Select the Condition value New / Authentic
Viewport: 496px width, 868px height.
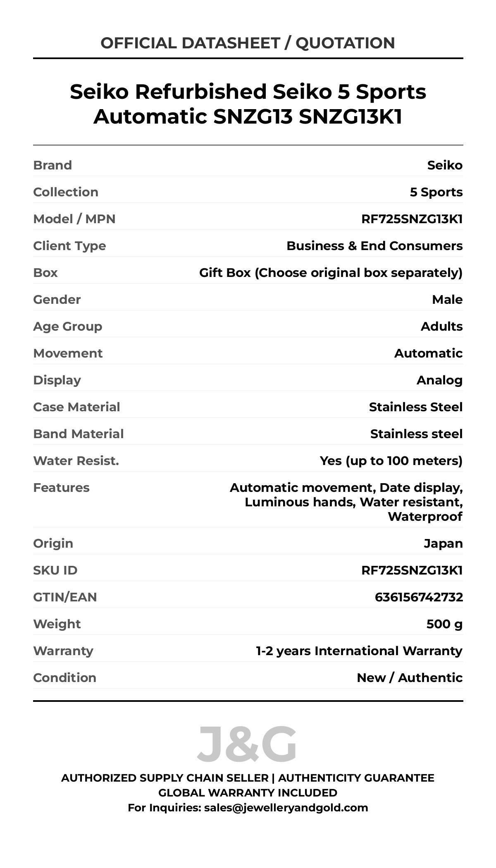click(x=410, y=678)
